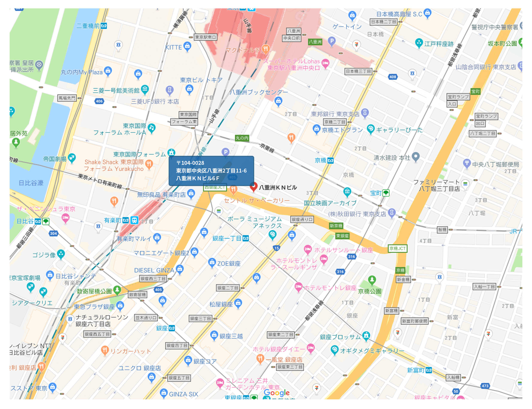
Task: Click the 新富町郵便局 intersection label
Action: pos(414,321)
